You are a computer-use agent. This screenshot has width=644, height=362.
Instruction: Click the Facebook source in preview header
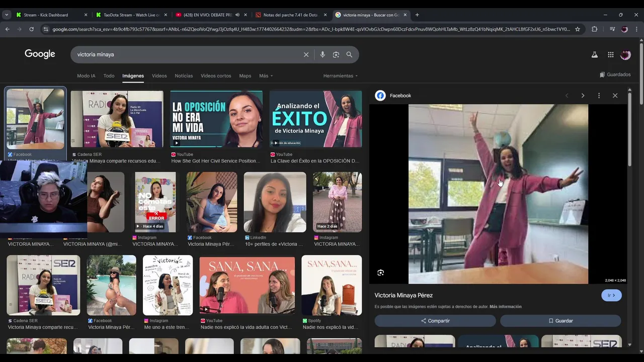pos(393,96)
